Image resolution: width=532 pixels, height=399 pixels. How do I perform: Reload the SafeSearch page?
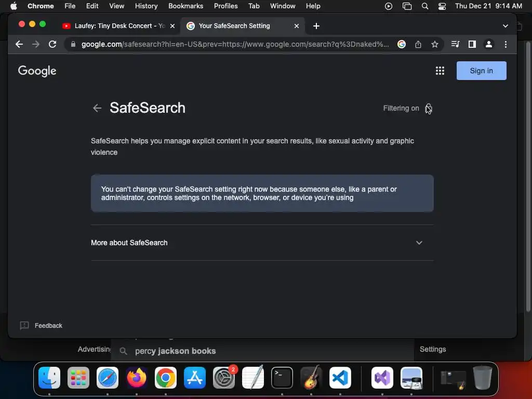52,44
